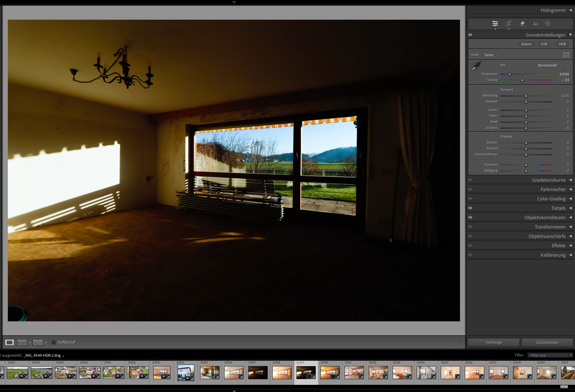
Task: Activate the Healing eraser tool
Action: [522, 23]
